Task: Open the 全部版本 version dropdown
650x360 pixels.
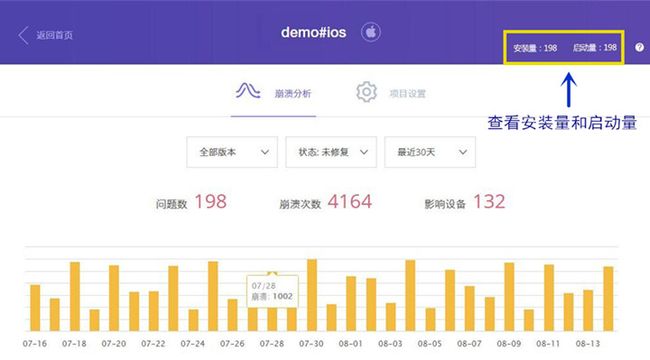Action: click(232, 152)
